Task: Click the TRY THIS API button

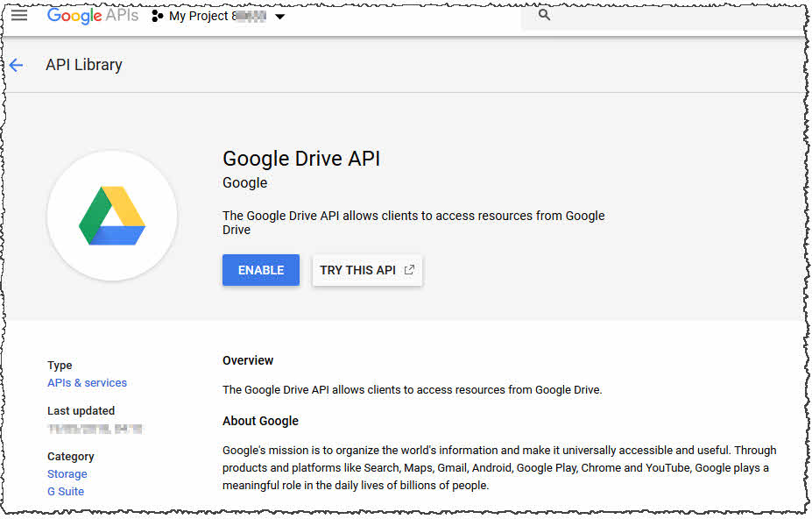Action: pos(367,270)
